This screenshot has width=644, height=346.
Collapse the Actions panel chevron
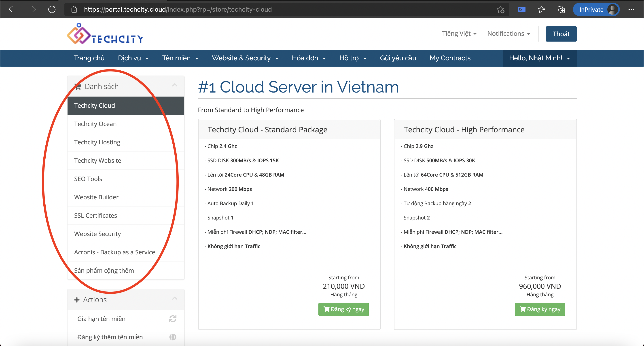(x=174, y=299)
